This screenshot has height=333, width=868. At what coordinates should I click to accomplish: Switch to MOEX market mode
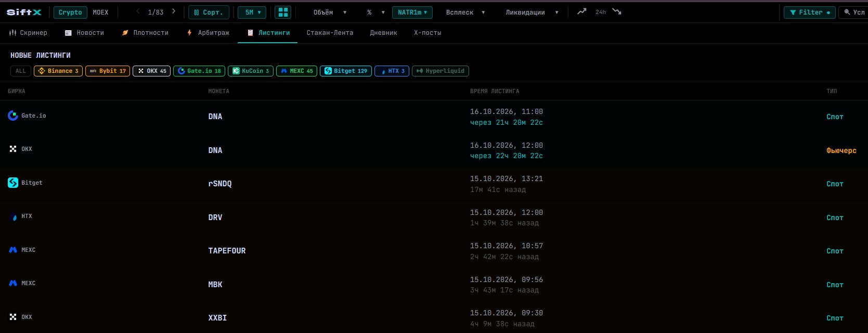pos(101,12)
